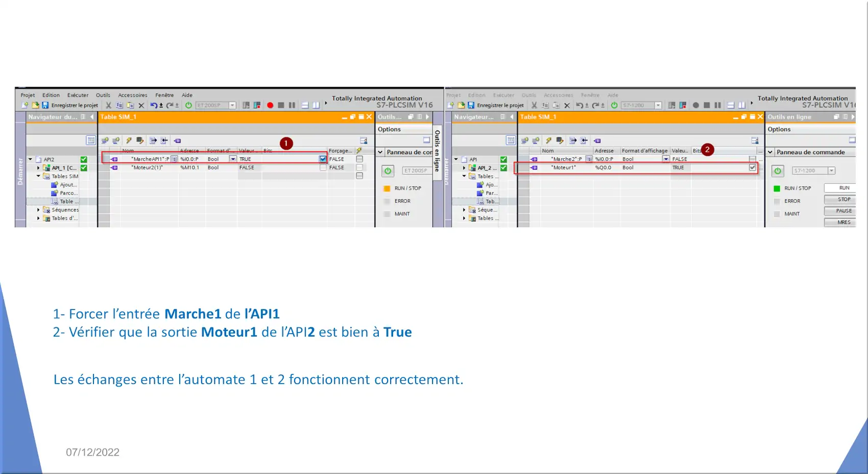Click the delete X icon in ET200SP toolbar
Screen dimensions: 868x474
pos(141,105)
